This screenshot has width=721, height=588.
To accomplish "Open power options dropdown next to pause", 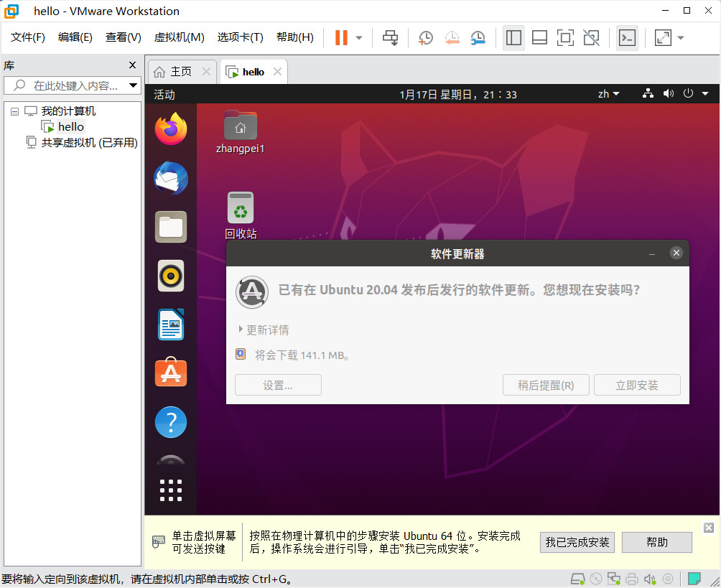I will [x=359, y=38].
